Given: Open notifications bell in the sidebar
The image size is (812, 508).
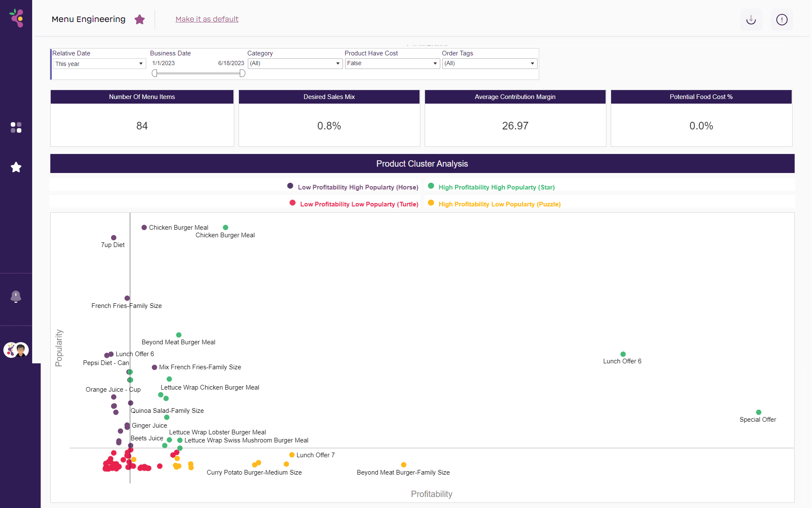Looking at the screenshot, I should [16, 297].
